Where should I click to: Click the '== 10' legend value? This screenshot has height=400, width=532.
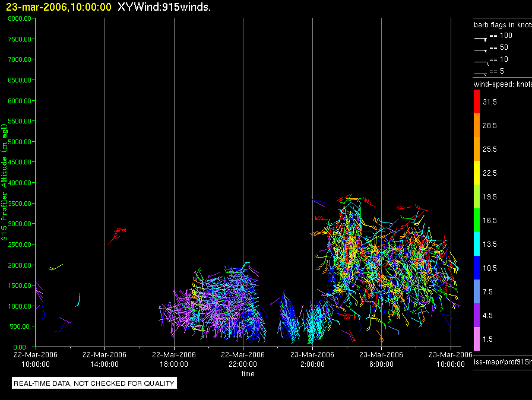(x=499, y=59)
